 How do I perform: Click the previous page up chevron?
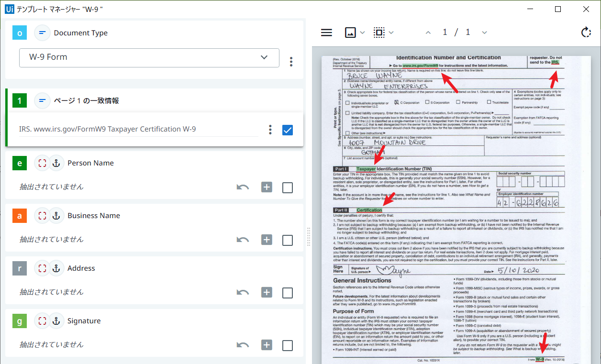(x=428, y=32)
